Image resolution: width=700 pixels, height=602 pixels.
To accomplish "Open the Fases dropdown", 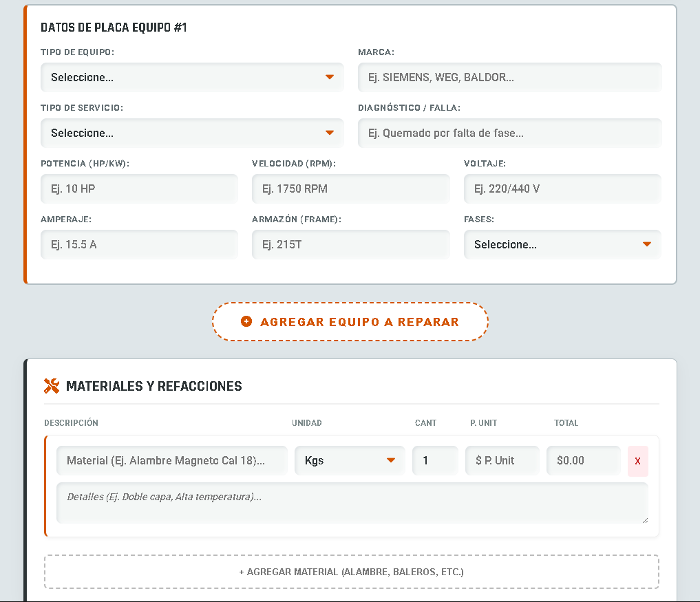I will click(x=562, y=245).
